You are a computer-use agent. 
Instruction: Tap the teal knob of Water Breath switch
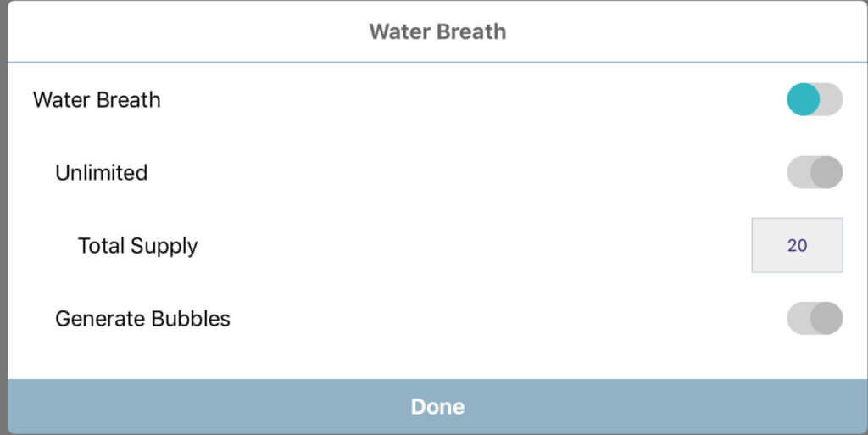(x=804, y=100)
